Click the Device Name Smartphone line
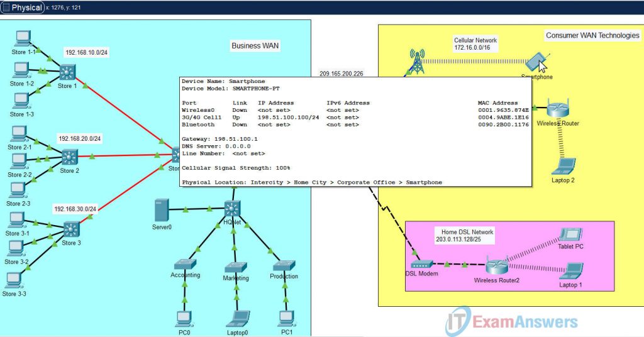The image size is (644, 337). [x=223, y=81]
